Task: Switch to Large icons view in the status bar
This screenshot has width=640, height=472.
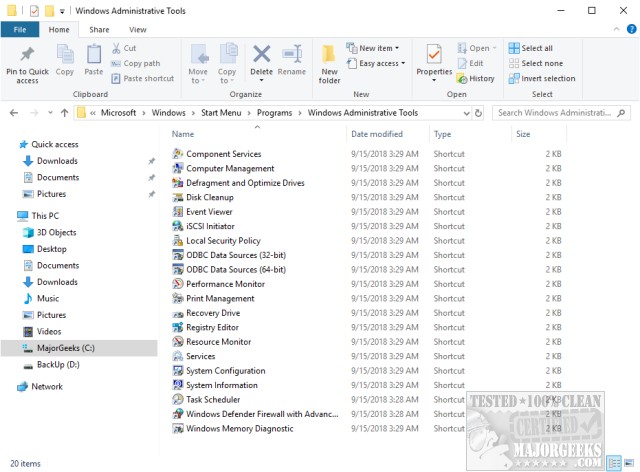Action: tap(629, 463)
